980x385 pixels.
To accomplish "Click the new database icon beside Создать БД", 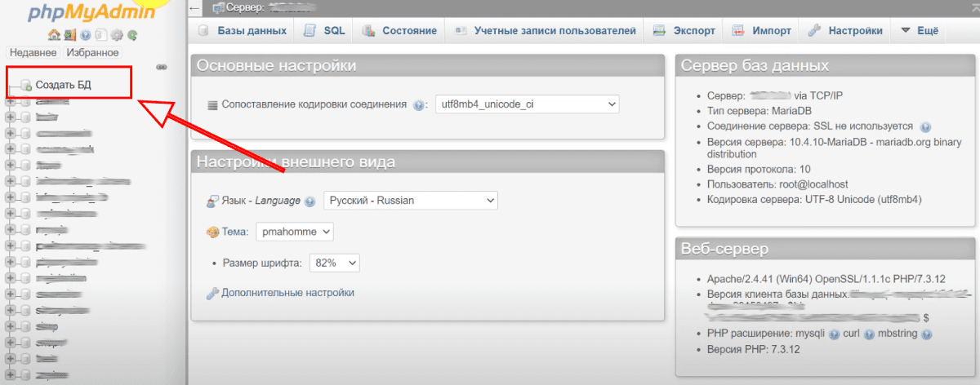I will click(x=26, y=85).
